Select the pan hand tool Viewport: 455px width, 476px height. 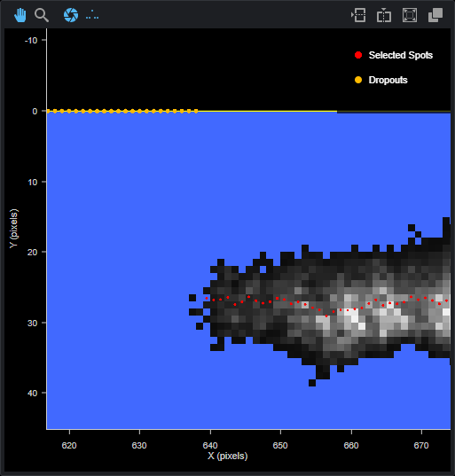click(x=20, y=15)
